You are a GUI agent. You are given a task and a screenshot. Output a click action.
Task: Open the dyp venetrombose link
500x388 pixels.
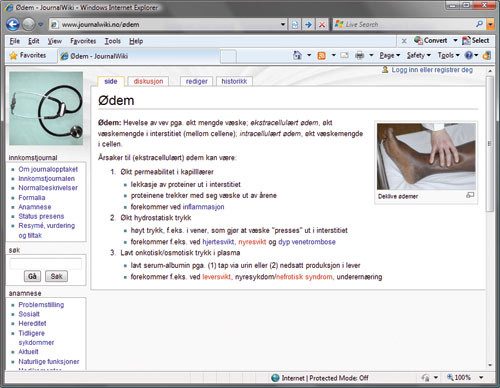307,242
